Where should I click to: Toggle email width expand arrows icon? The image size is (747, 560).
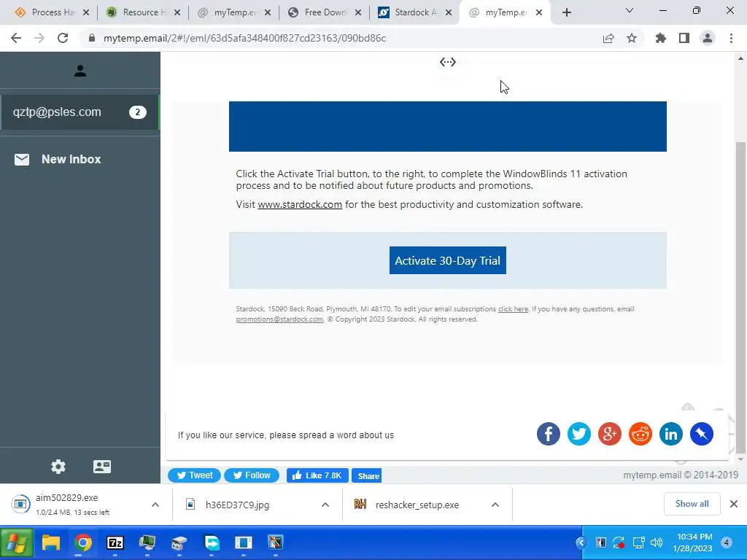pyautogui.click(x=447, y=62)
